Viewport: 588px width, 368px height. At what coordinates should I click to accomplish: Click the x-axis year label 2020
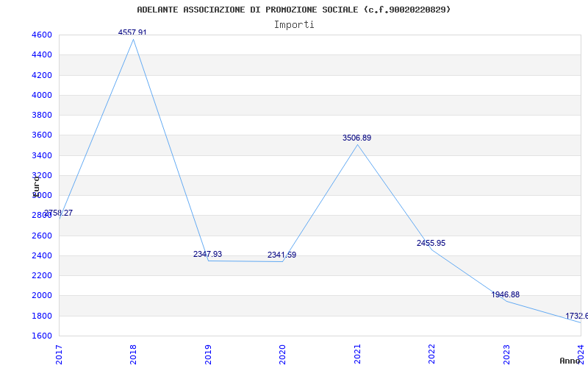pyautogui.click(x=282, y=355)
